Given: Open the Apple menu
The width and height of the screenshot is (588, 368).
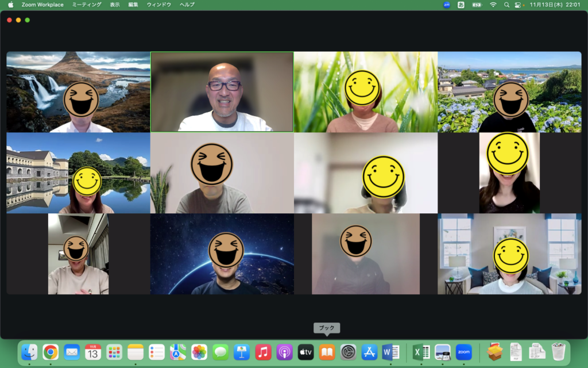Looking at the screenshot, I should 10,5.
